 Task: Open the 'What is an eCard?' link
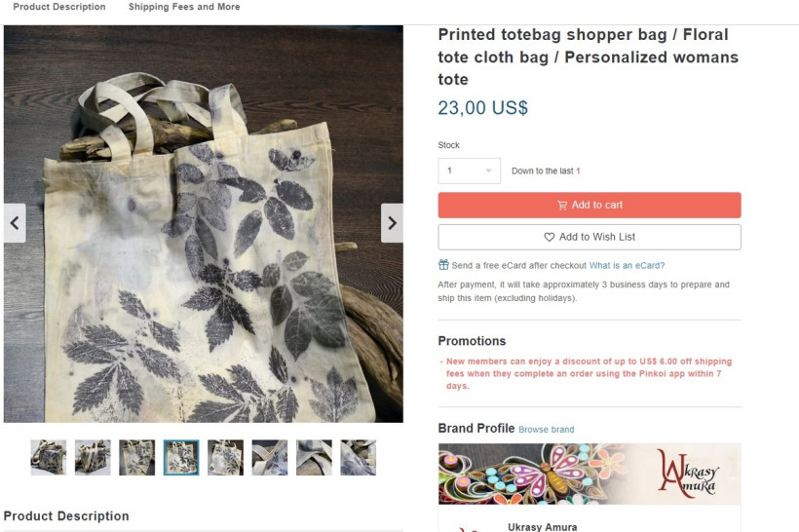click(627, 266)
